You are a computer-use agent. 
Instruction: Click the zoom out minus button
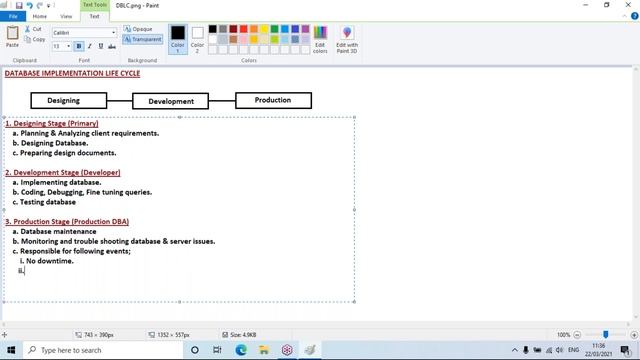coord(577,335)
